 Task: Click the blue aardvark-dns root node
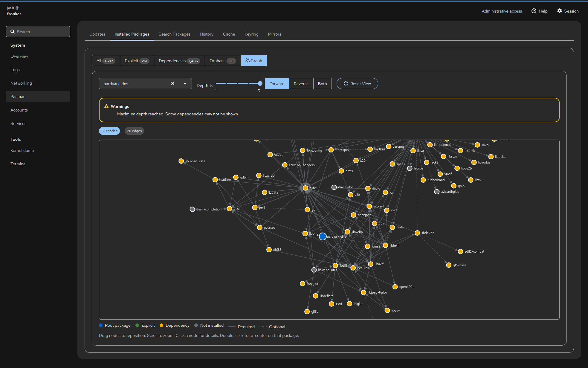323,236
